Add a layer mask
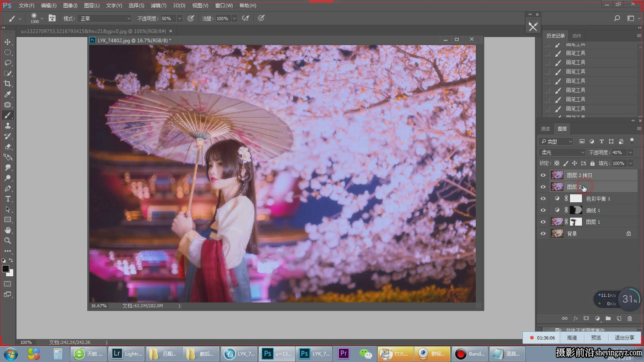The height and width of the screenshot is (362, 644). click(586, 319)
